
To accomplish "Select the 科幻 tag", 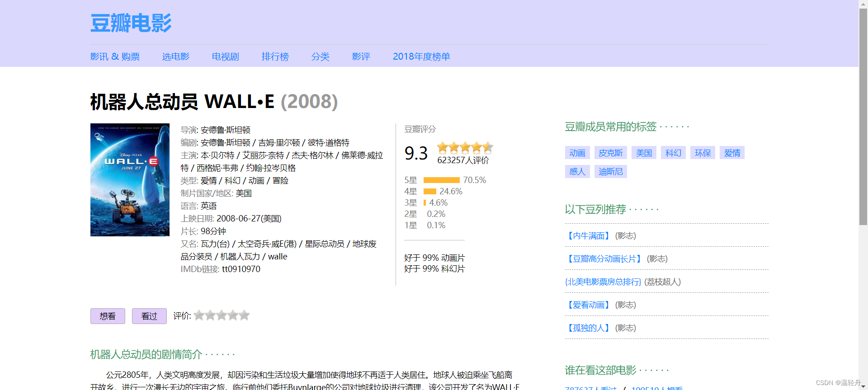I will pos(674,153).
